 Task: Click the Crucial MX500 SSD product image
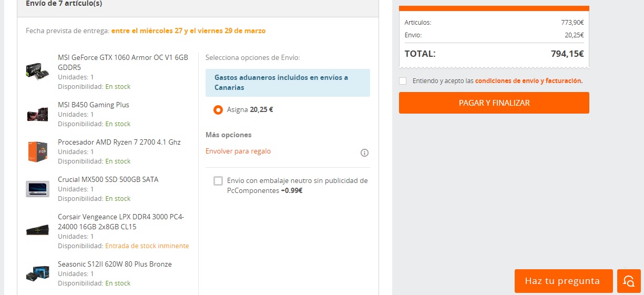pos(37,189)
